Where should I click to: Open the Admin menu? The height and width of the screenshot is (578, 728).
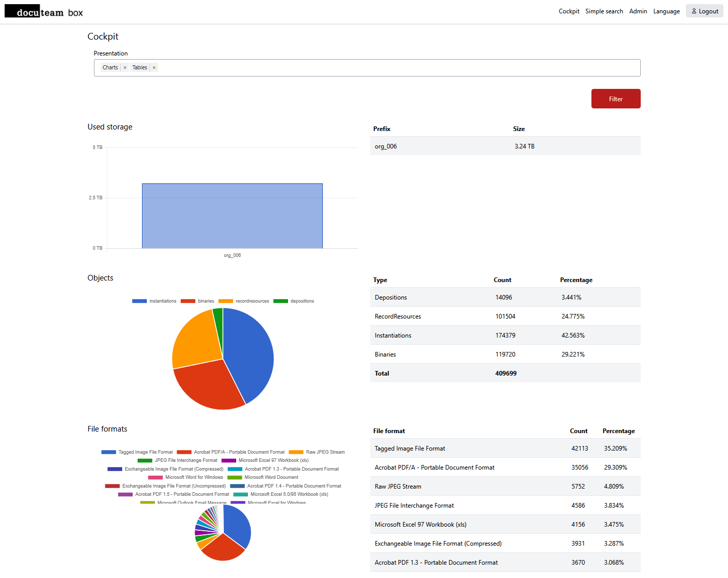point(638,11)
